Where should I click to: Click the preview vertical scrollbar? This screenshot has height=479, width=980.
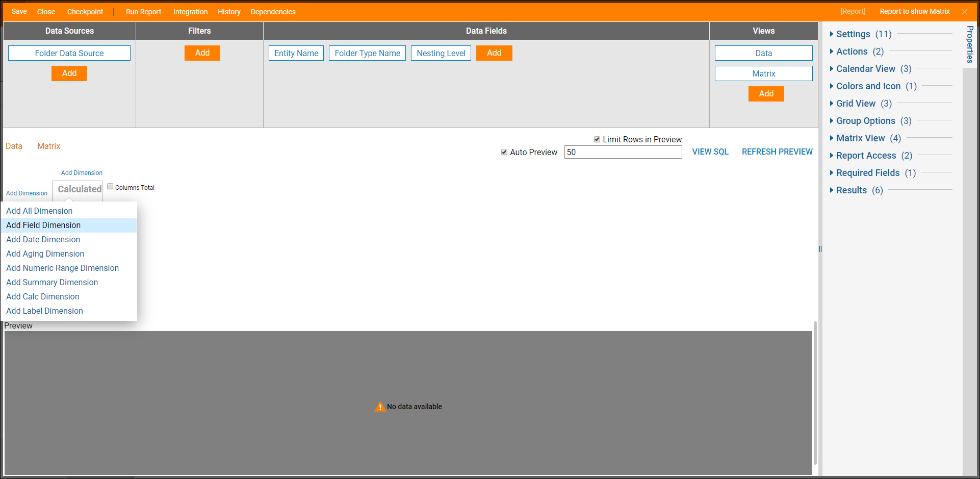815,393
